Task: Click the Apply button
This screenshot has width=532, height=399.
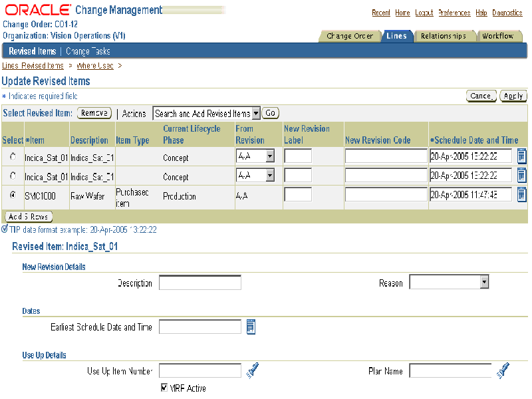Action: click(513, 96)
